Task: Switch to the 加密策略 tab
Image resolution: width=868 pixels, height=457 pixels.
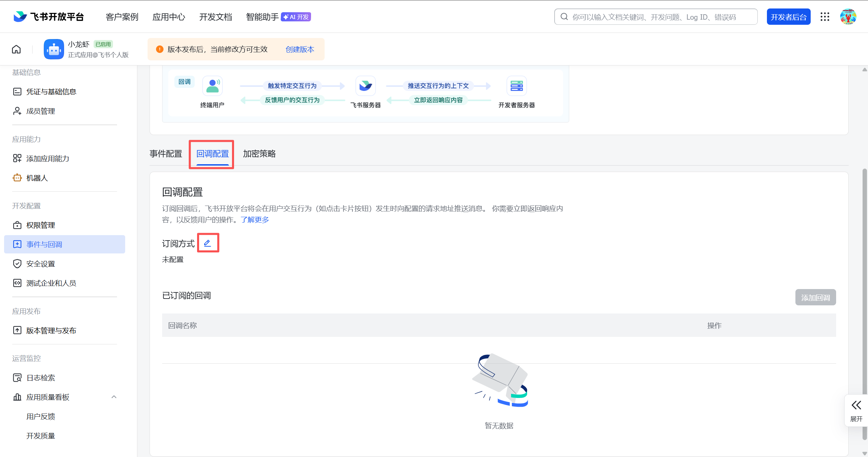Action: [x=259, y=154]
